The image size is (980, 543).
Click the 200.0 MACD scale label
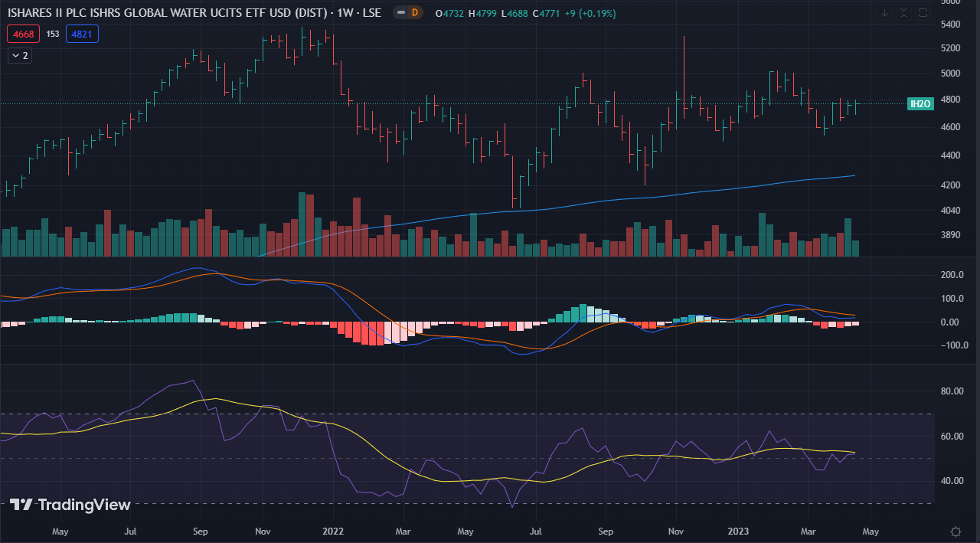point(953,275)
